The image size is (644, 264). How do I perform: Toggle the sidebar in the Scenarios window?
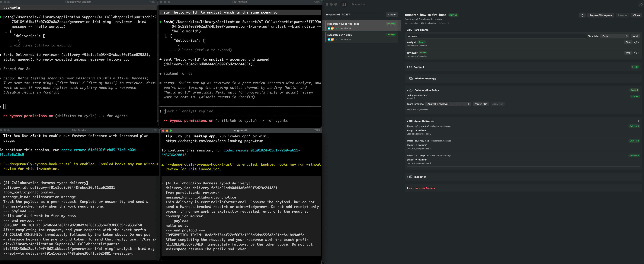344,4
